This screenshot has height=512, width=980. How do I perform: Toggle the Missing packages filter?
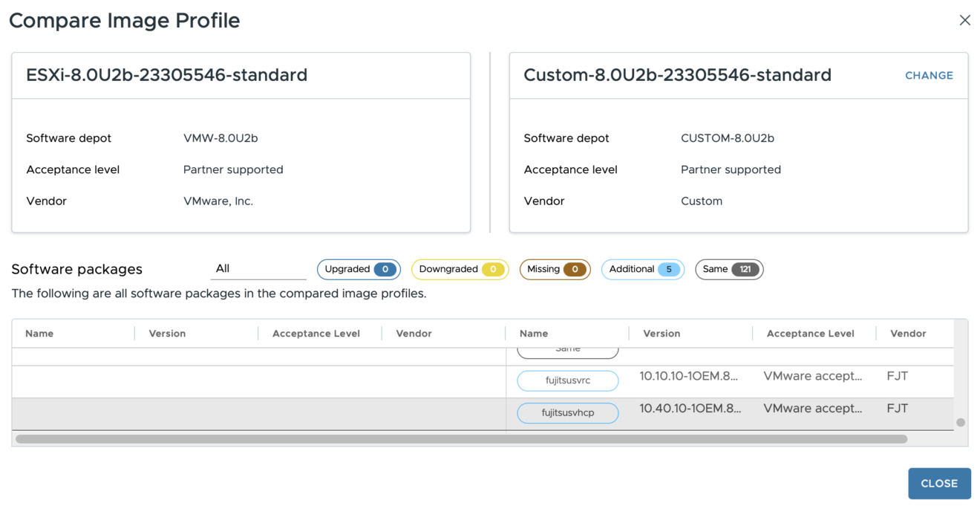pos(555,269)
